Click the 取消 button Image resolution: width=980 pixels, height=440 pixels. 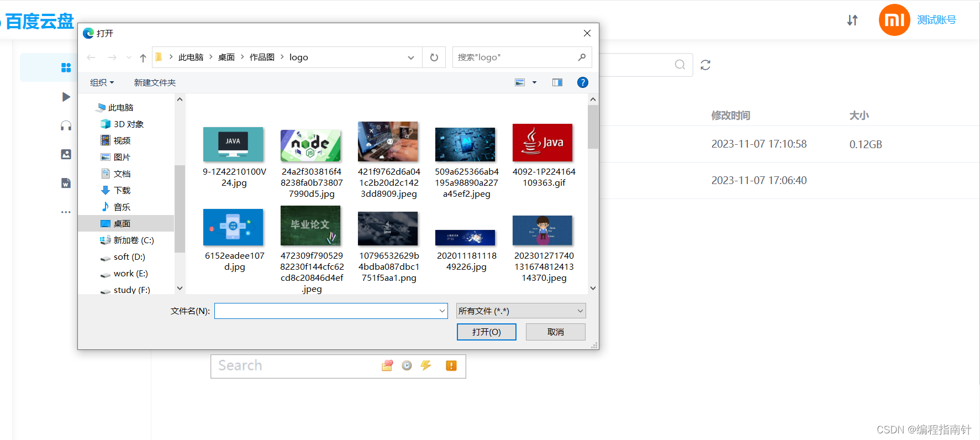[555, 332]
